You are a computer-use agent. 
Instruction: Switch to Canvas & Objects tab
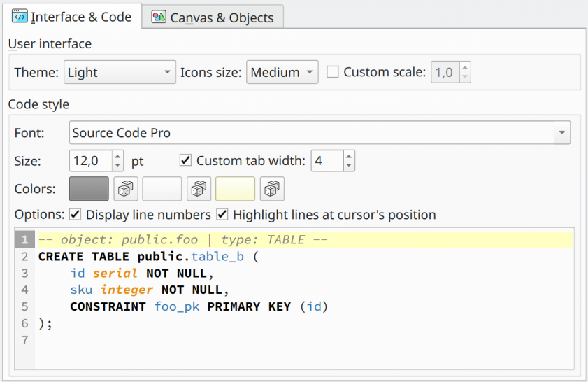point(213,17)
